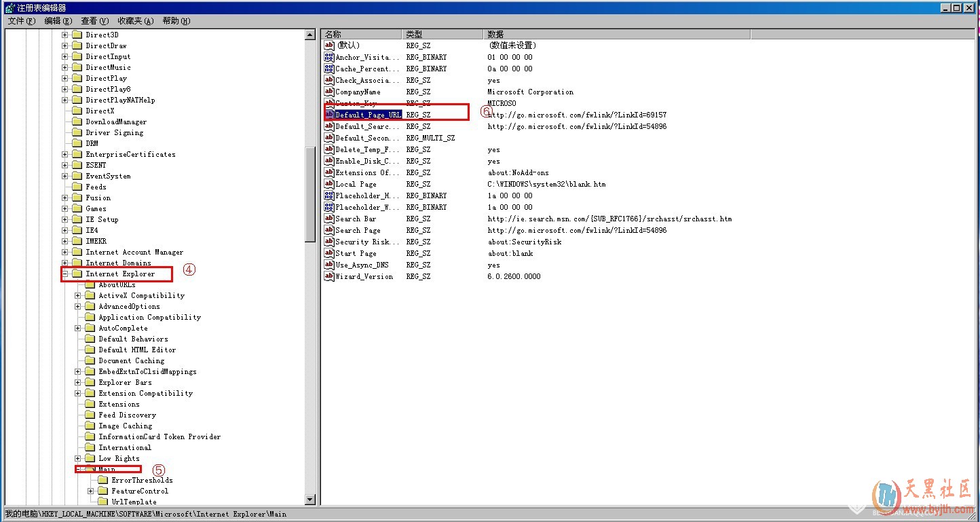Select the CompanyName value icon
Viewport: 980px width, 522px height.
(x=329, y=92)
